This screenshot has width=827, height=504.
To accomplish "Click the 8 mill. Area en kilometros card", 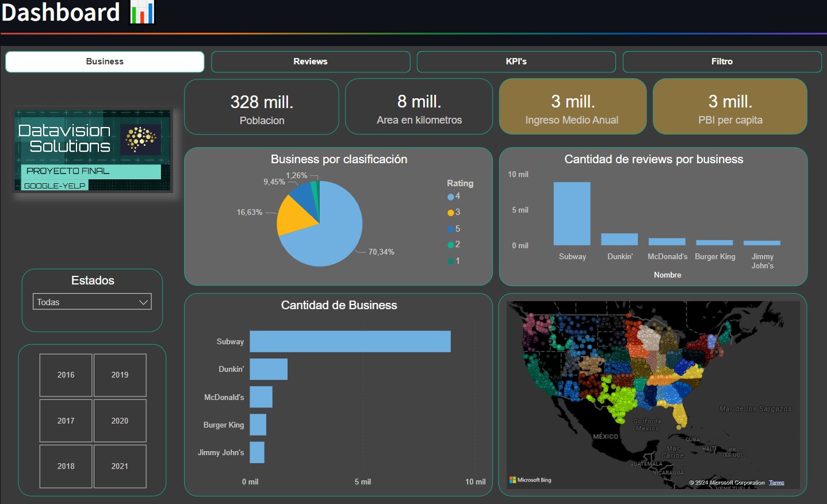I will [x=419, y=107].
